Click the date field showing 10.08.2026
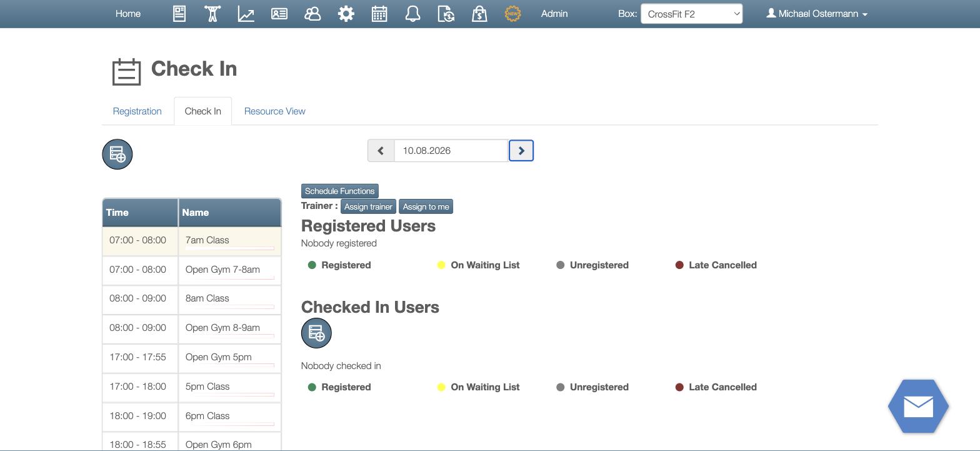Image resolution: width=980 pixels, height=451 pixels. point(451,151)
